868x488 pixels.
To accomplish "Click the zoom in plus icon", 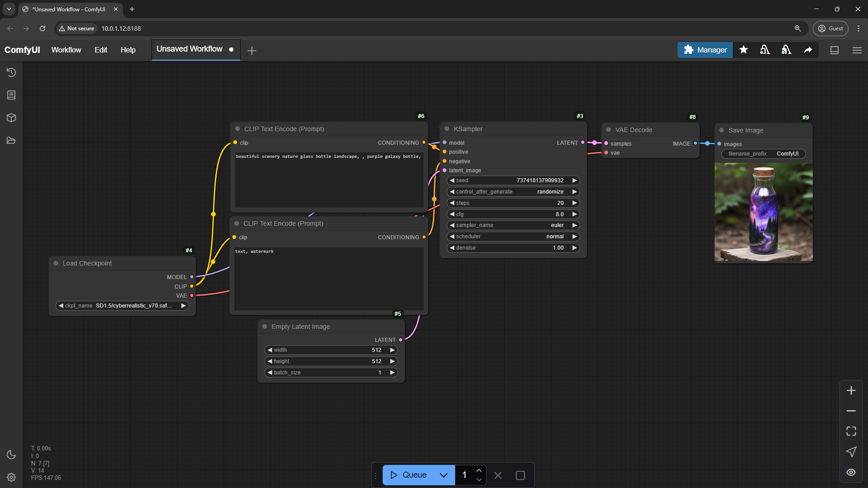I will coord(851,390).
